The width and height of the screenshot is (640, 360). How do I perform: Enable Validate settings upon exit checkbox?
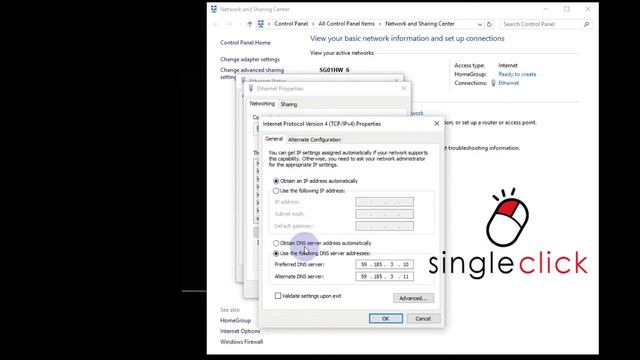click(278, 296)
